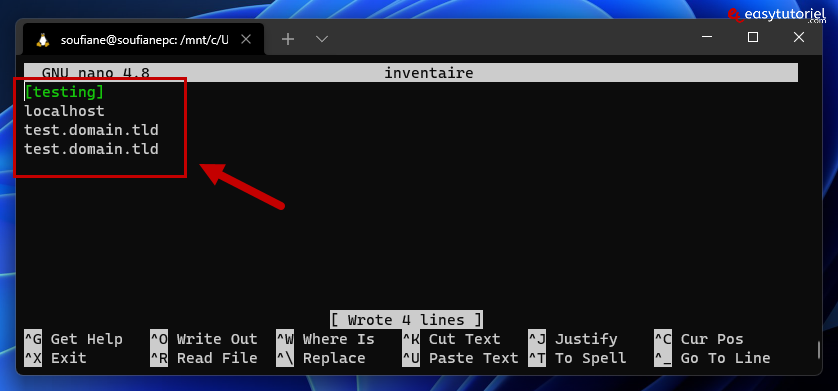Click the Wrote 4 lines status message
This screenshot has width=838, height=391.
406,320
